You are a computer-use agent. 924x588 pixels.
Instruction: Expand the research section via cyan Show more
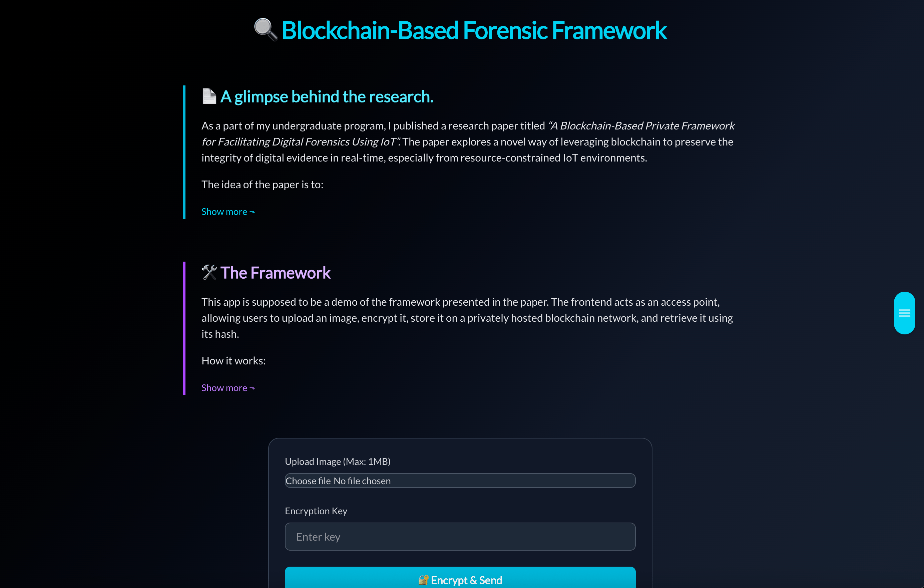224,212
